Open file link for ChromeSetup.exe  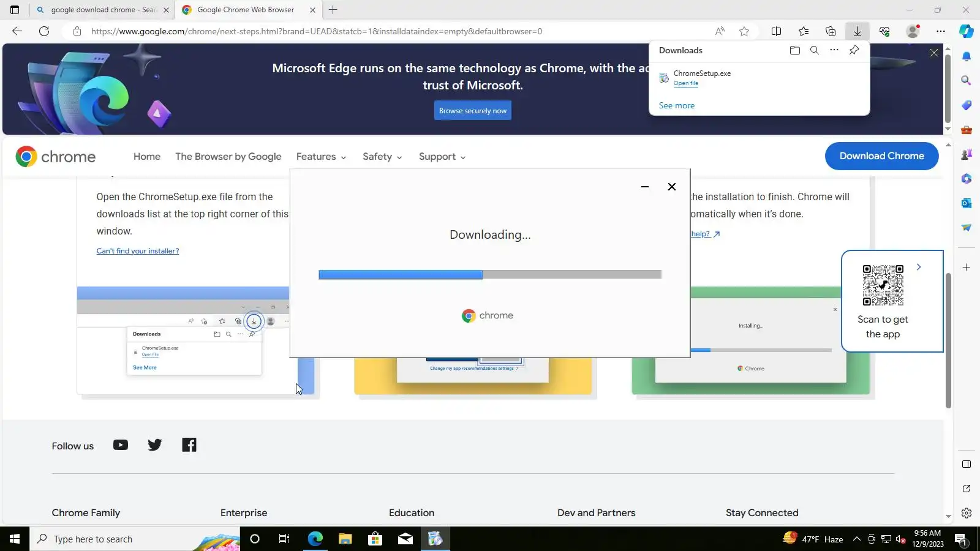point(686,83)
